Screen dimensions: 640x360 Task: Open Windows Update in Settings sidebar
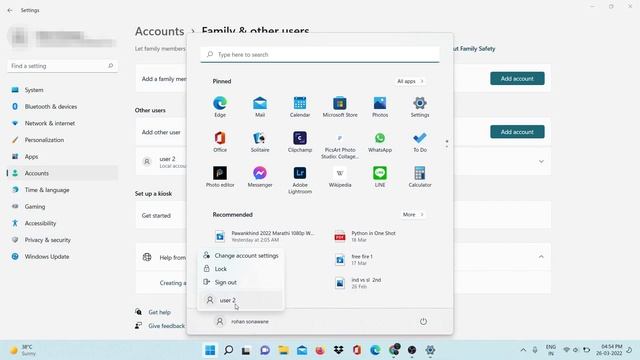coord(62,257)
